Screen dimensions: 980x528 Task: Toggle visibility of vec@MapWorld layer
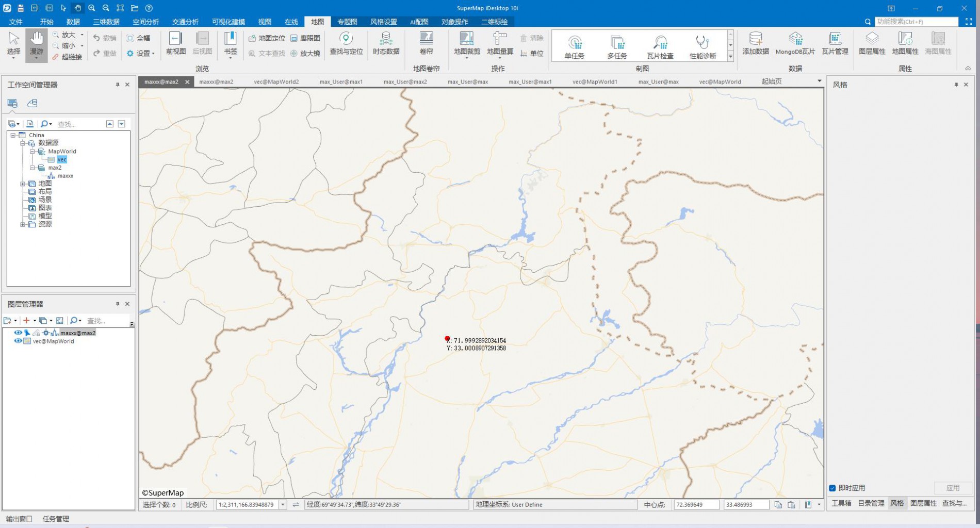coord(18,341)
